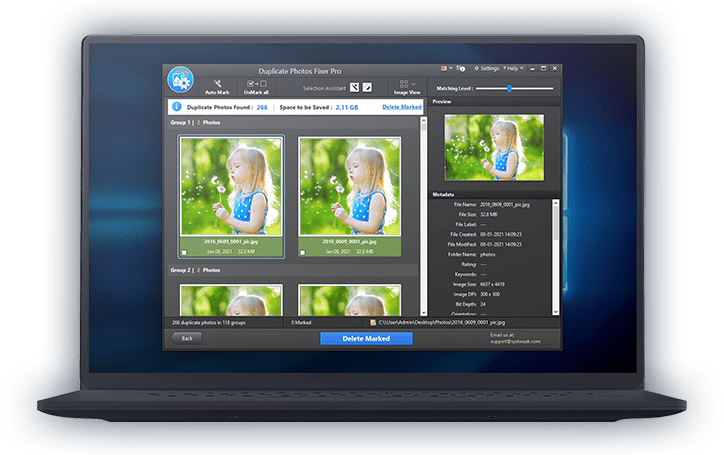Tick the second photo's checkbox in Group 1
Screen dimensions: 724x455
point(303,253)
